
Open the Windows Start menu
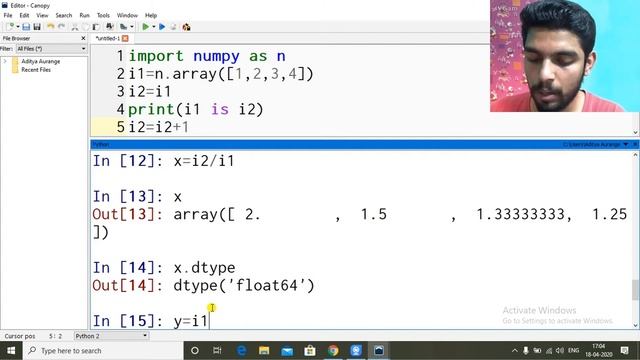[x=11, y=351]
